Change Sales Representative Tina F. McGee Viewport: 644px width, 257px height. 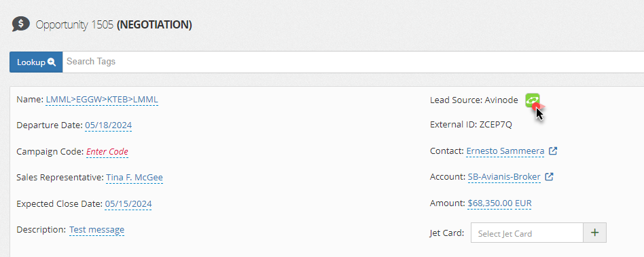click(135, 178)
